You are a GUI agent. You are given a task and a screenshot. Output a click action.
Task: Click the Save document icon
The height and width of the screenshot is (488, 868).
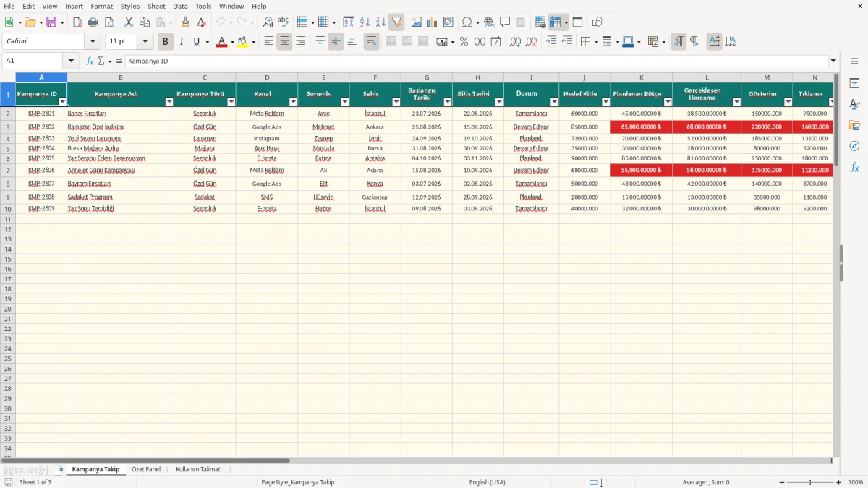click(51, 22)
